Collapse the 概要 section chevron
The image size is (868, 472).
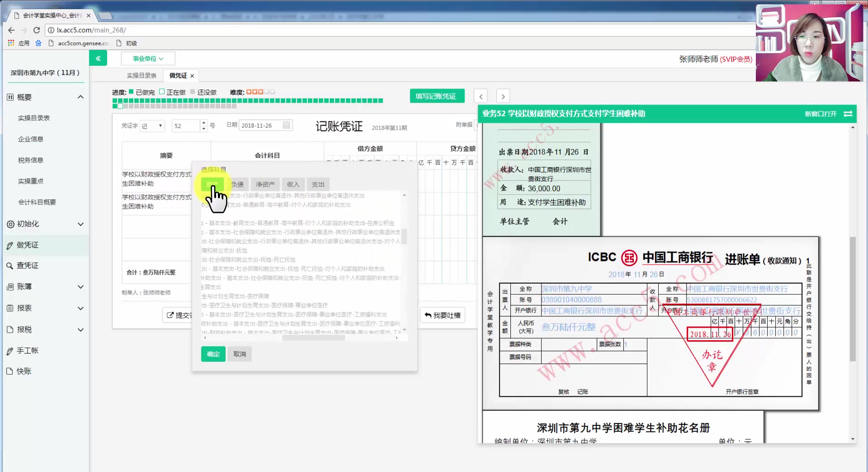click(x=80, y=97)
